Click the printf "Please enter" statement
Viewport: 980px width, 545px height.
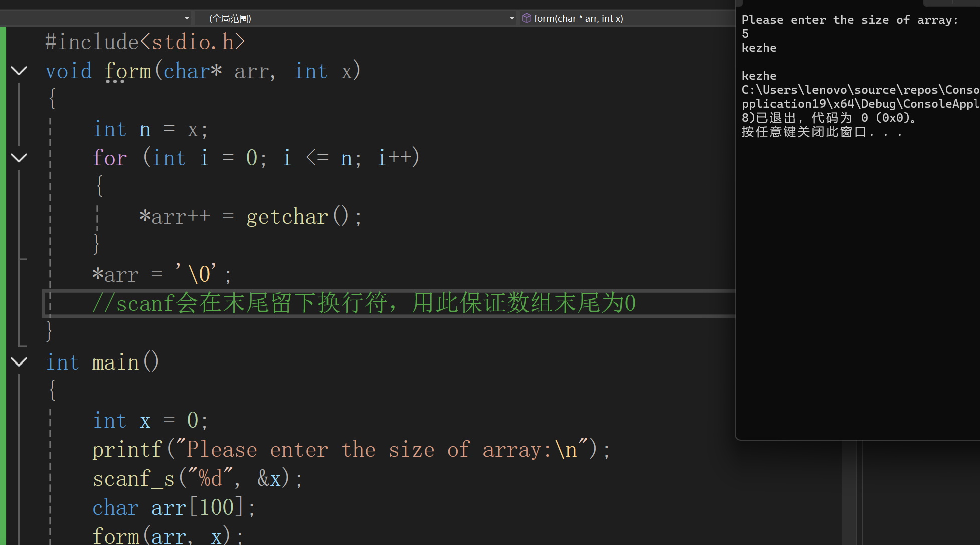(x=351, y=449)
